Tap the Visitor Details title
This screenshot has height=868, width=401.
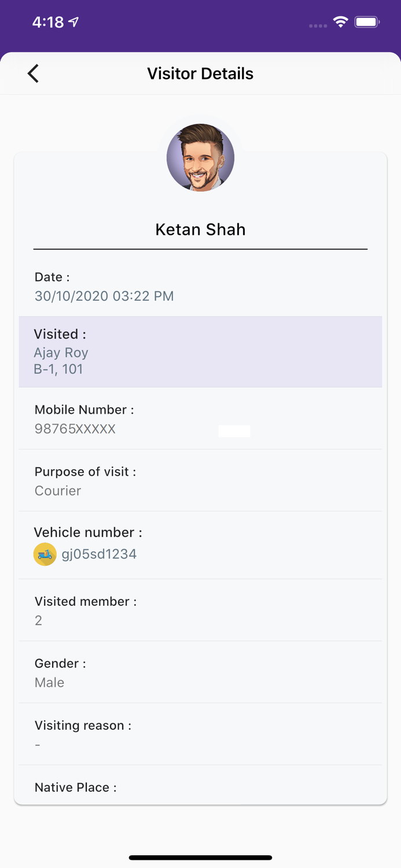tap(200, 73)
